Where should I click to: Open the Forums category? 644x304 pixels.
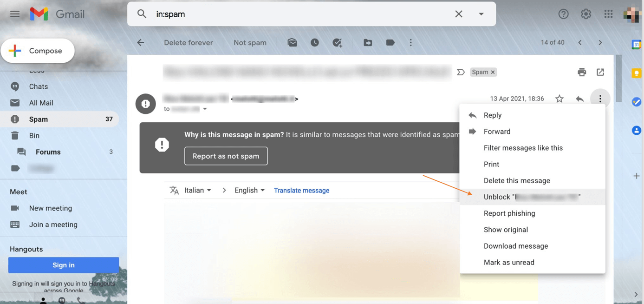point(48,152)
